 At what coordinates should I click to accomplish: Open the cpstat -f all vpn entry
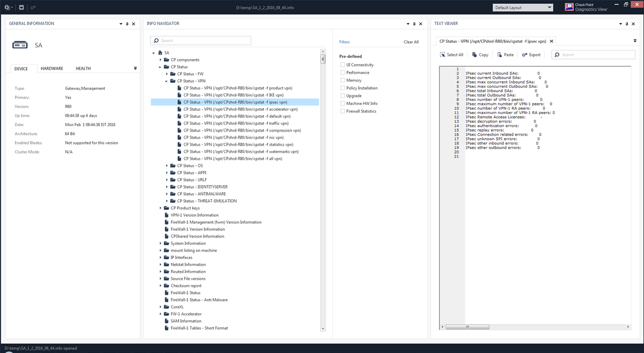point(233,158)
